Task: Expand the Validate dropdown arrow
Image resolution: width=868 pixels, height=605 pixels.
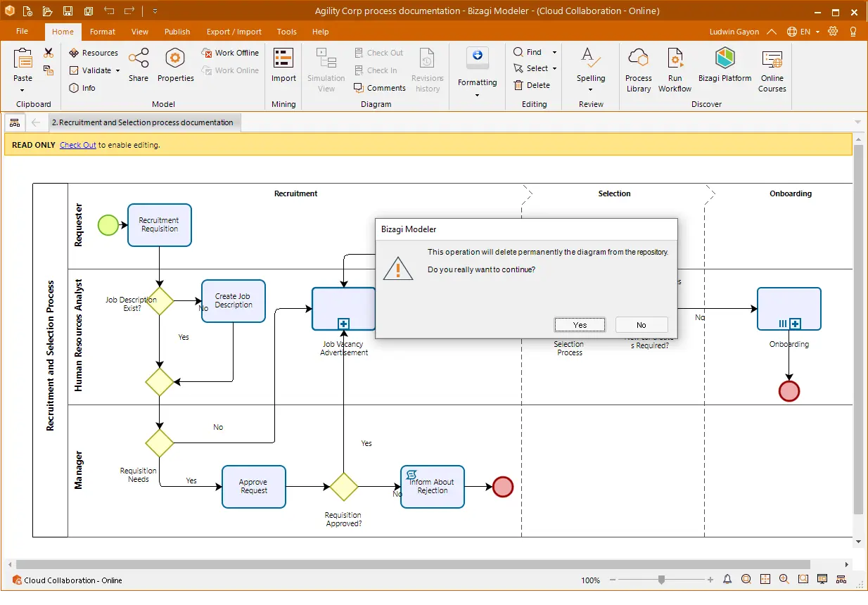Action: pyautogui.click(x=117, y=70)
